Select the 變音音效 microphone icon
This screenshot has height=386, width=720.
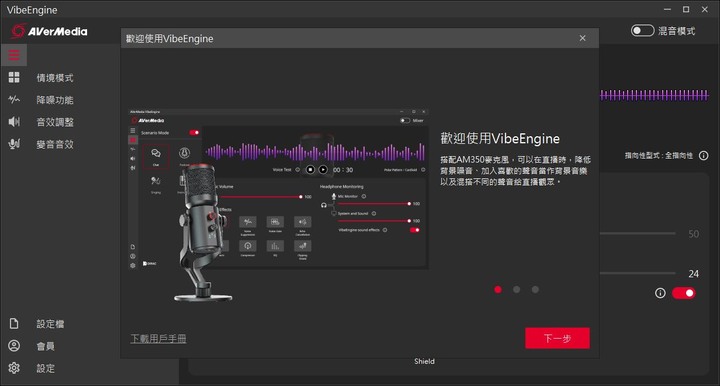[14, 144]
